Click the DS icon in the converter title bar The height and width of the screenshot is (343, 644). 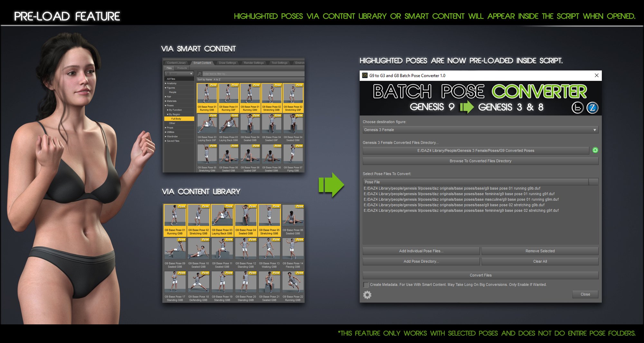364,75
